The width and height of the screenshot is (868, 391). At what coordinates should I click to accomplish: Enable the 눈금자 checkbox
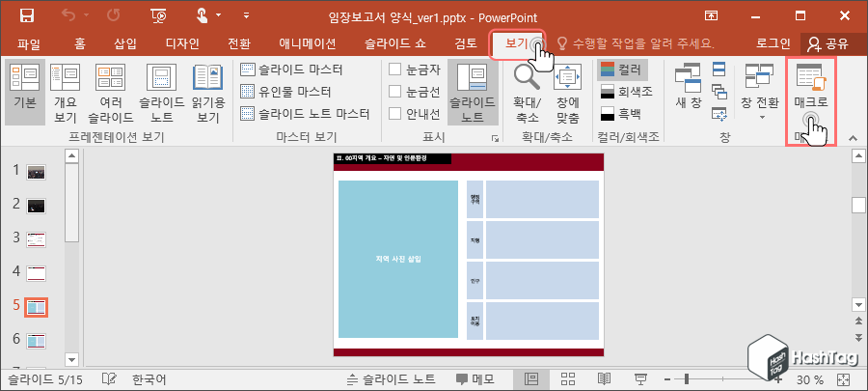tap(394, 70)
